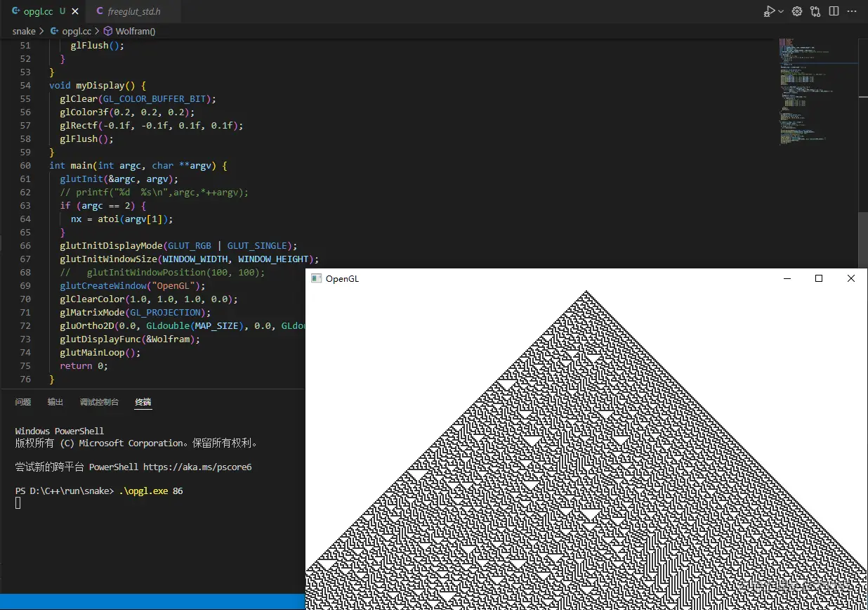Click the OpenGL window's title icon
This screenshot has width=868, height=610.
point(317,278)
